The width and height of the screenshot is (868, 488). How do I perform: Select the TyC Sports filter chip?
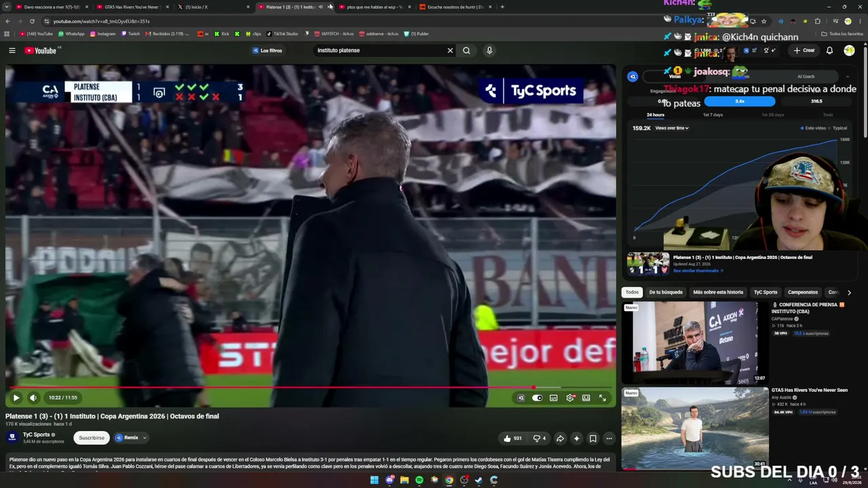tap(766, 292)
